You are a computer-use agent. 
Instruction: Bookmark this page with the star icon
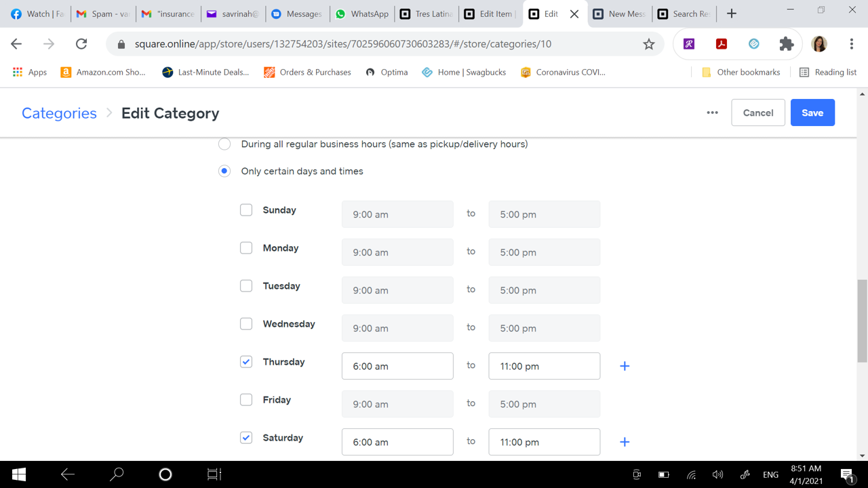tap(649, 44)
